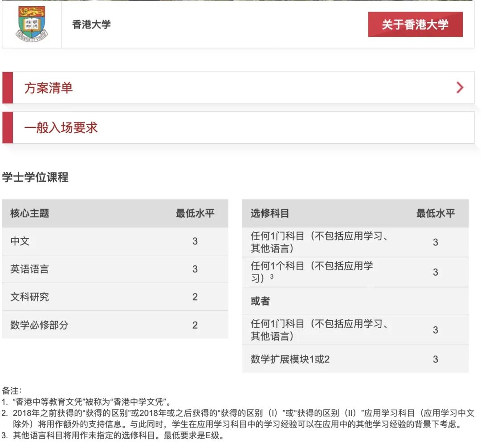Click the level 3 value for 数学扩展模块1或2
The height and width of the screenshot is (448, 481).
[x=436, y=359]
